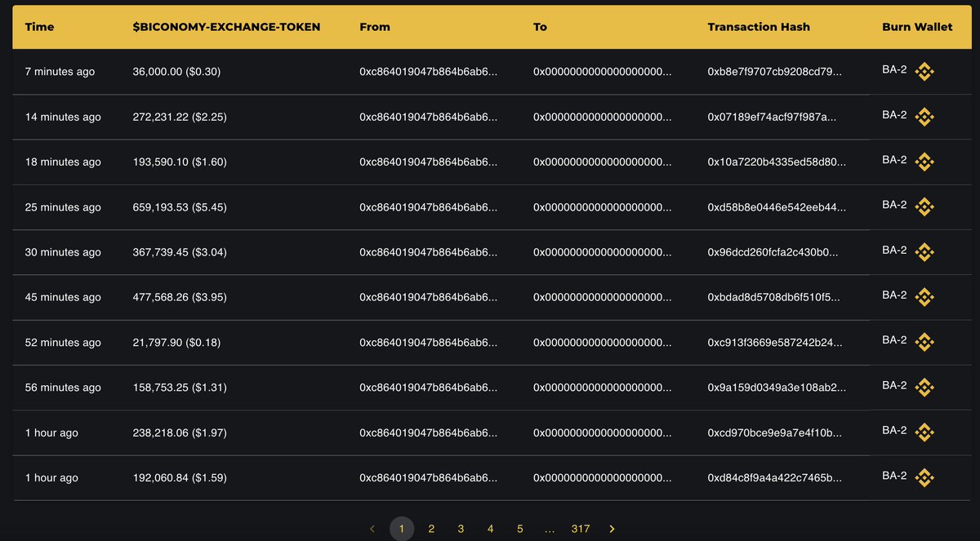
Task: Click Binance icon in 238,218.06 row
Action: [x=924, y=432]
